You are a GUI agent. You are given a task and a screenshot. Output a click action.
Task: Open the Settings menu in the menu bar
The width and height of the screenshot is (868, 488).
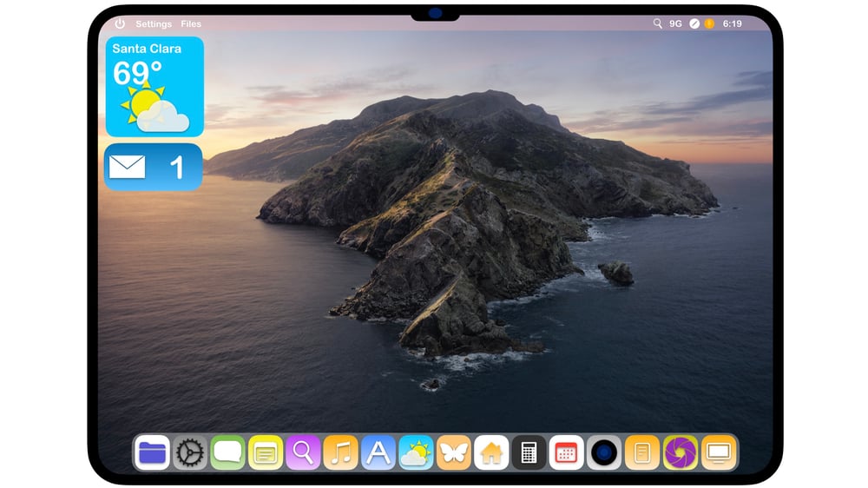[154, 23]
